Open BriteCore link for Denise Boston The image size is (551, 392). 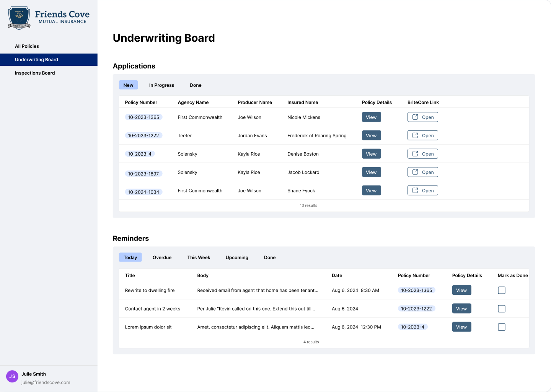coord(422,154)
